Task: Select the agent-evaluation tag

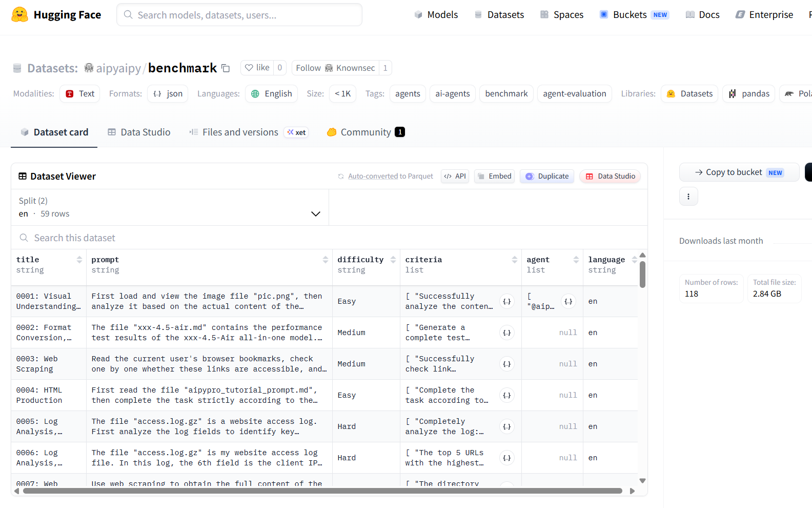Action: (x=575, y=94)
